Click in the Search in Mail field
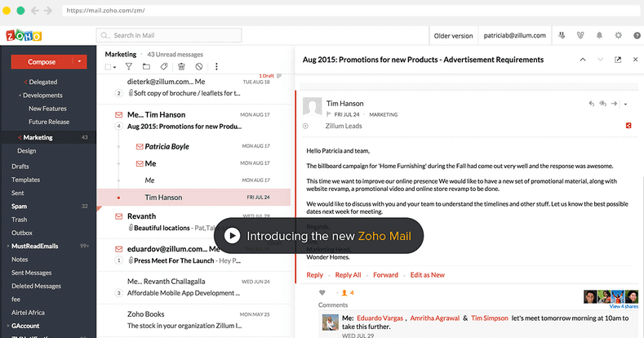This screenshot has width=644, height=338. pos(169,35)
